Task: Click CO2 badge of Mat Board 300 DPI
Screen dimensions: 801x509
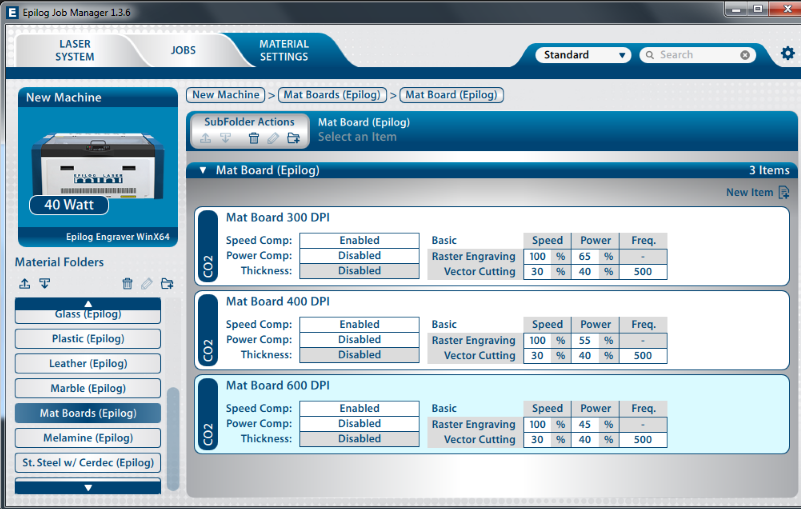Action: pos(207,246)
